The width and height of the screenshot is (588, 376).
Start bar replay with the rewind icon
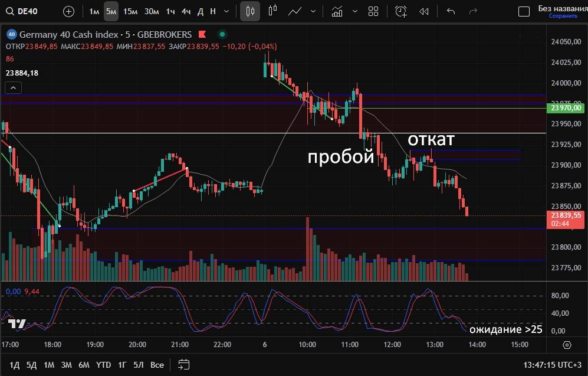[423, 11]
